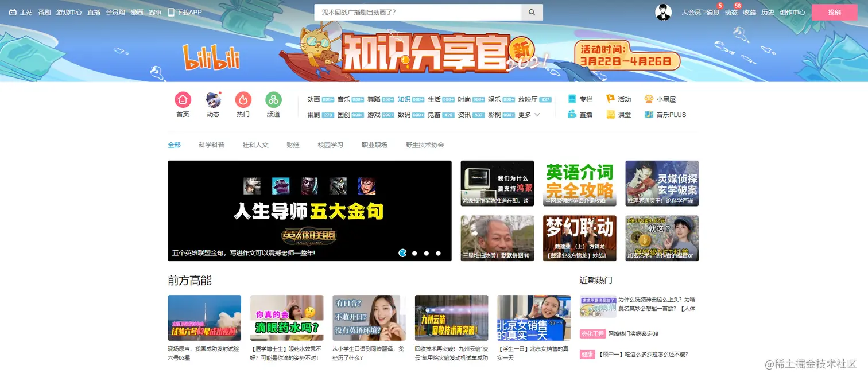Open 游戏中心 in the top bar

pos(69,12)
